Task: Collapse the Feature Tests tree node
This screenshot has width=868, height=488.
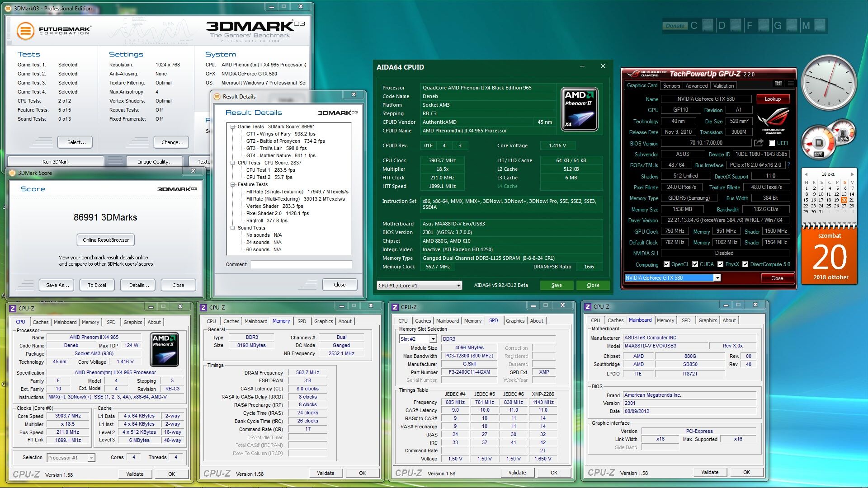Action: (x=233, y=184)
